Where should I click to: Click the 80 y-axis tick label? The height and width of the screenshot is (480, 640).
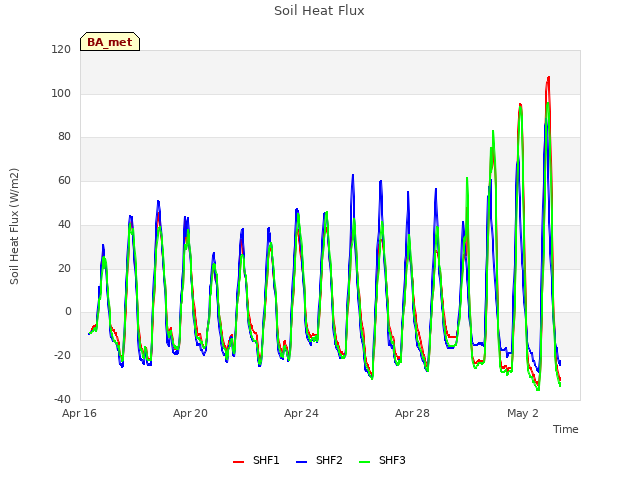pyautogui.click(x=64, y=137)
